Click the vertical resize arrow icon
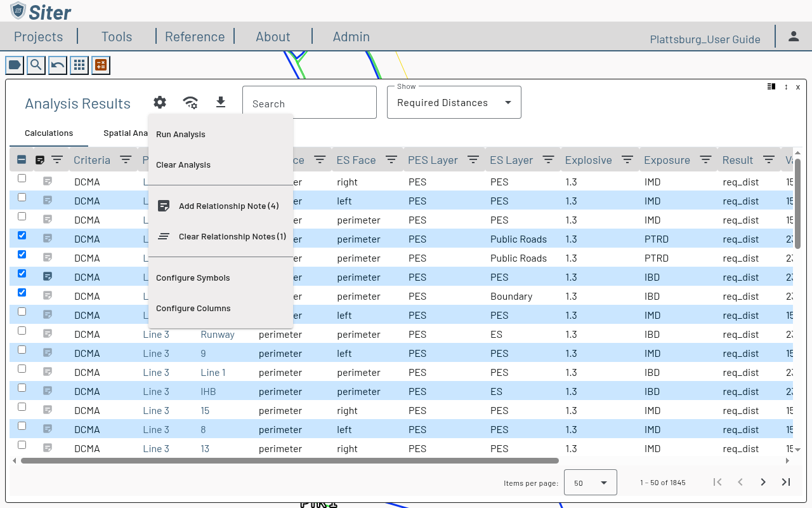Screen dimensions: 812x508 coord(786,87)
